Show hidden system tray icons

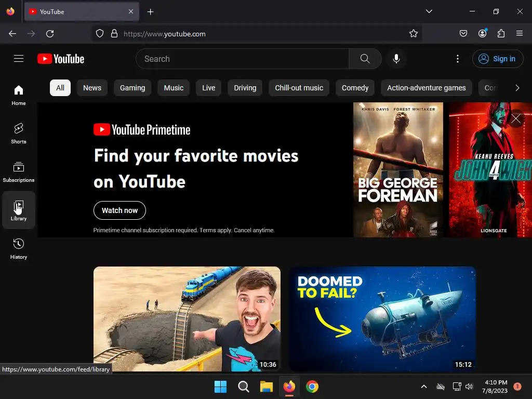click(x=424, y=387)
